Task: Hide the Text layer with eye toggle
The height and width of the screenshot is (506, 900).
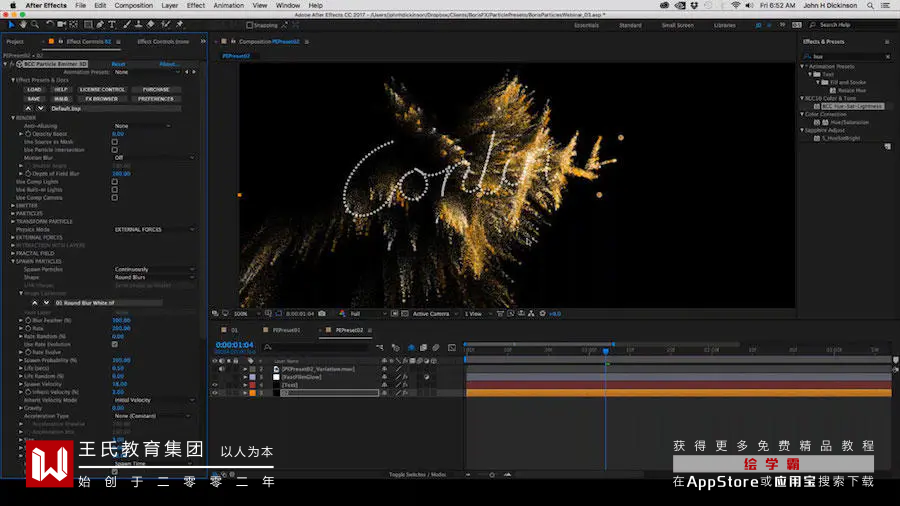Action: [215, 385]
